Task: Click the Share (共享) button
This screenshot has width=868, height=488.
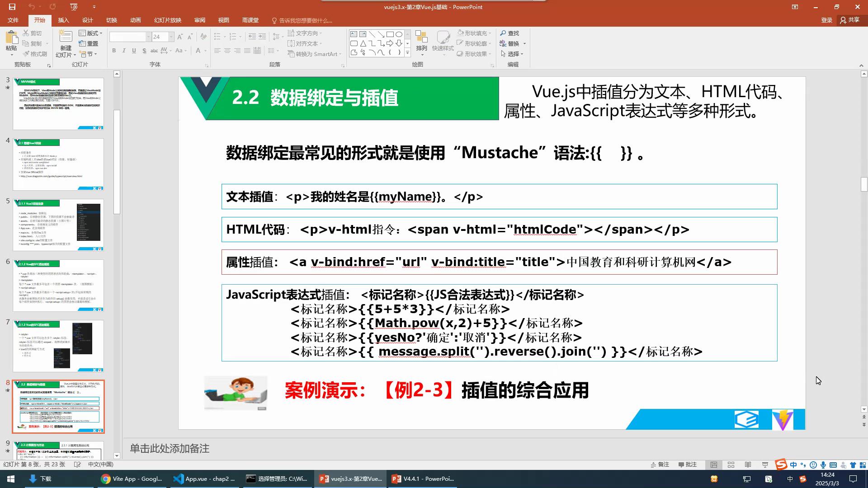Action: coord(850,20)
